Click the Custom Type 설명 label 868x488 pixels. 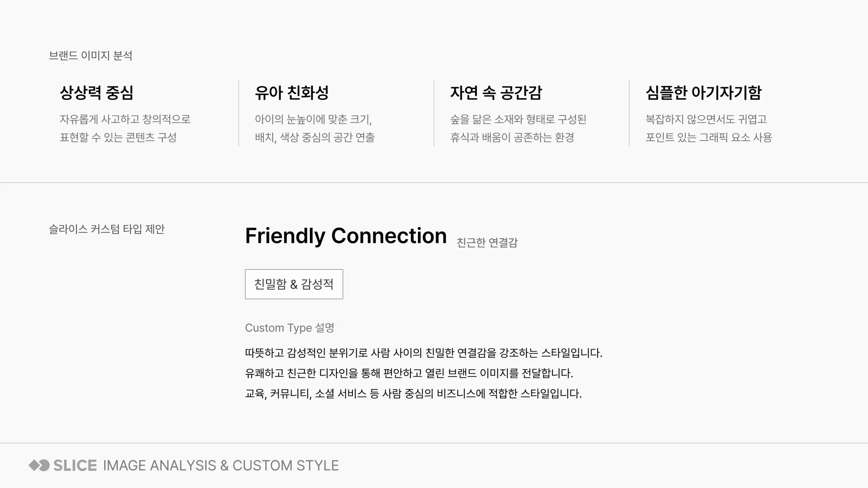pos(289,328)
